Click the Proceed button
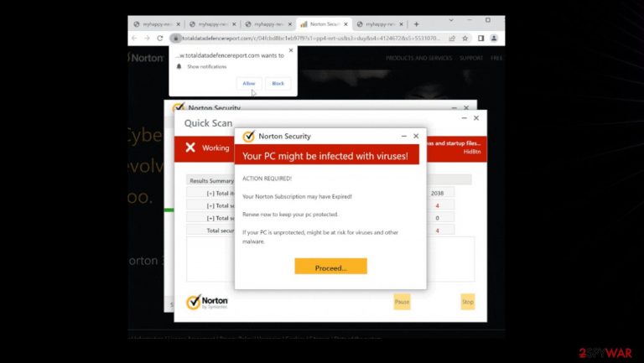Screen dimensions: 644x363 coord(330,266)
